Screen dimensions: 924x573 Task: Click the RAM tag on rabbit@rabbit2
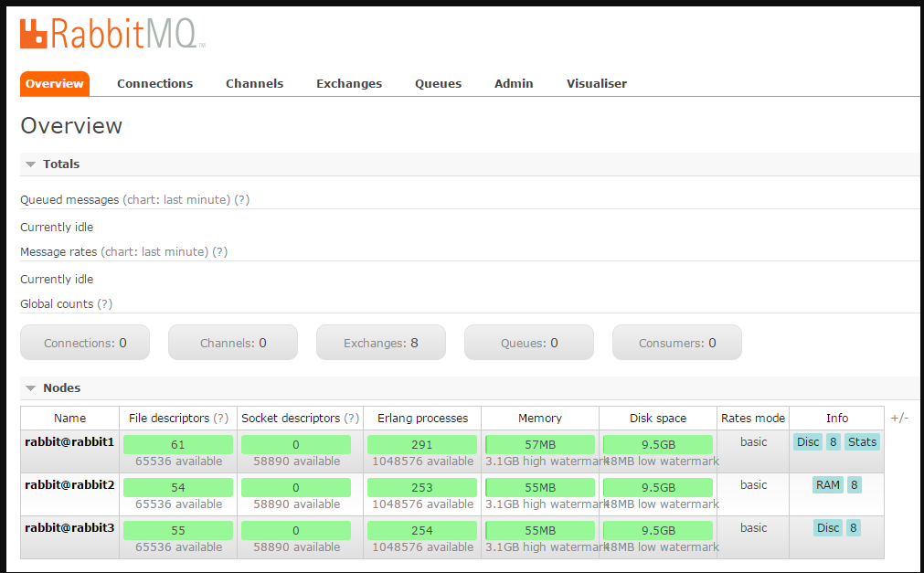click(827, 485)
